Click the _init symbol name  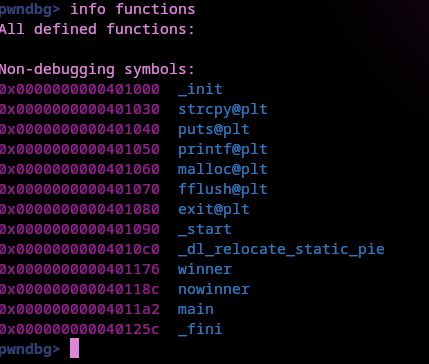pyautogui.click(x=200, y=89)
